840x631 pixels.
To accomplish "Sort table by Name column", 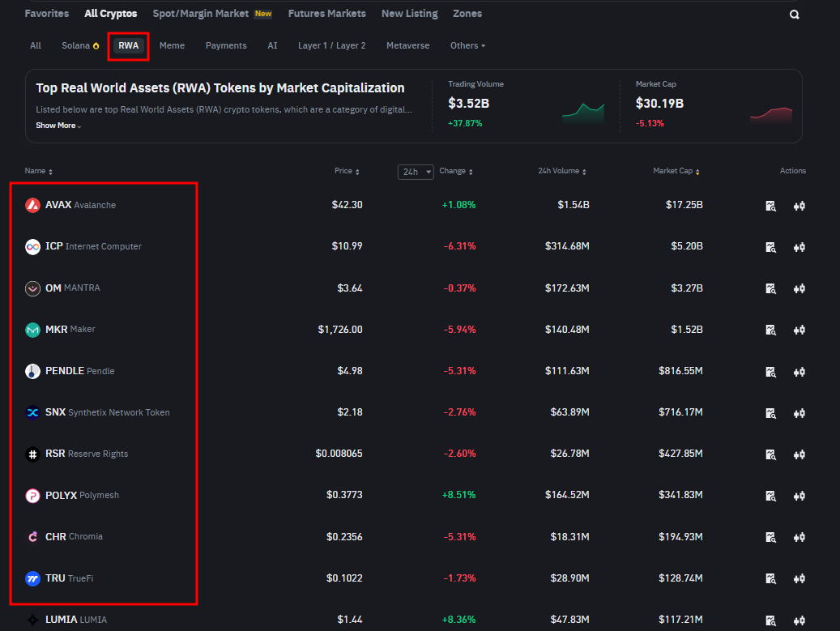I will click(x=39, y=171).
